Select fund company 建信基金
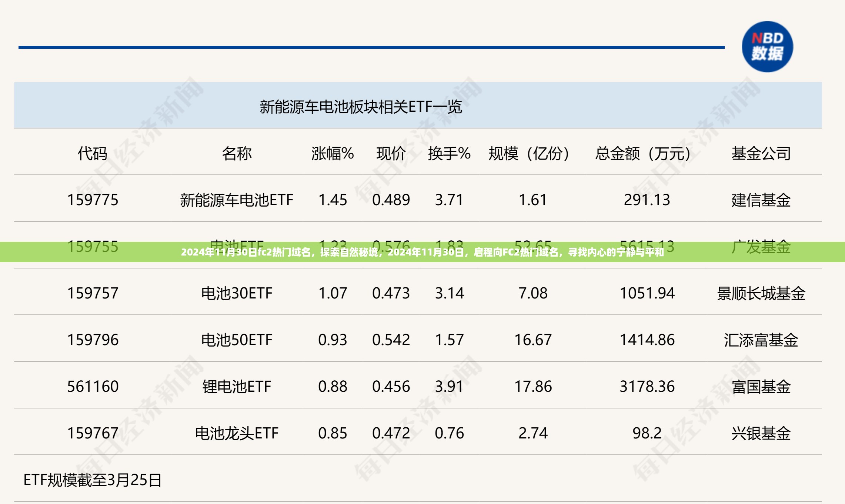Image resolution: width=845 pixels, height=504 pixels. pos(761,200)
